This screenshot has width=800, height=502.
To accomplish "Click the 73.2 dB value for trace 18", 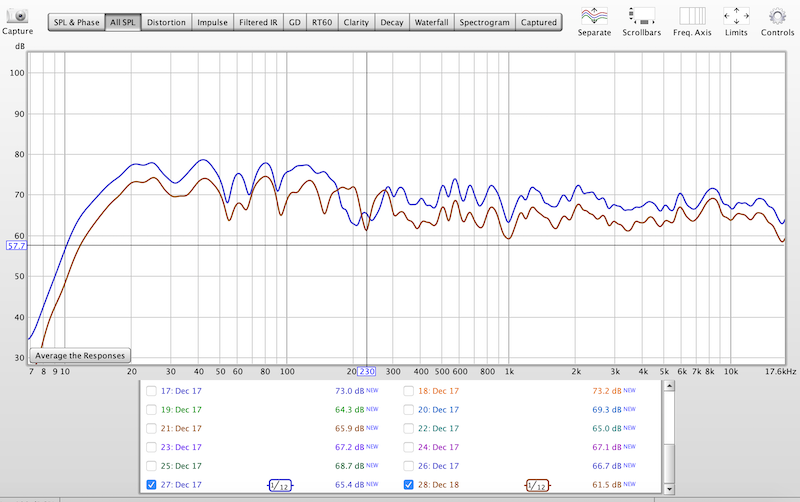I will [x=607, y=391].
